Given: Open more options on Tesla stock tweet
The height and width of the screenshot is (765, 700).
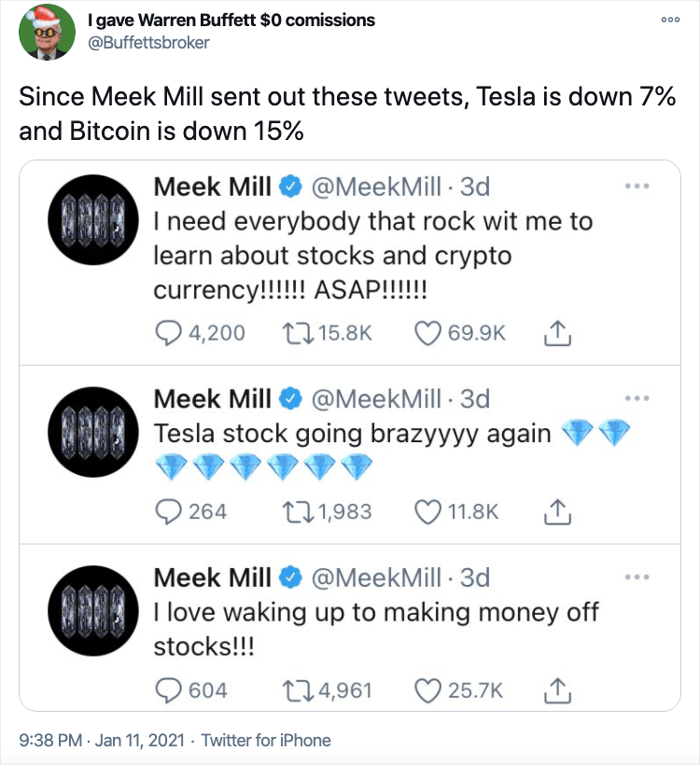Looking at the screenshot, I should [636, 398].
